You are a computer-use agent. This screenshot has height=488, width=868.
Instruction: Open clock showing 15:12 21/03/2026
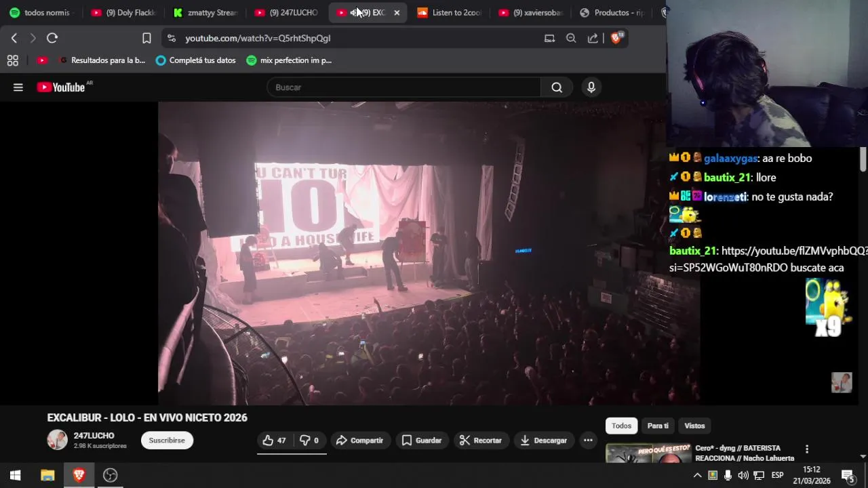tap(812, 475)
